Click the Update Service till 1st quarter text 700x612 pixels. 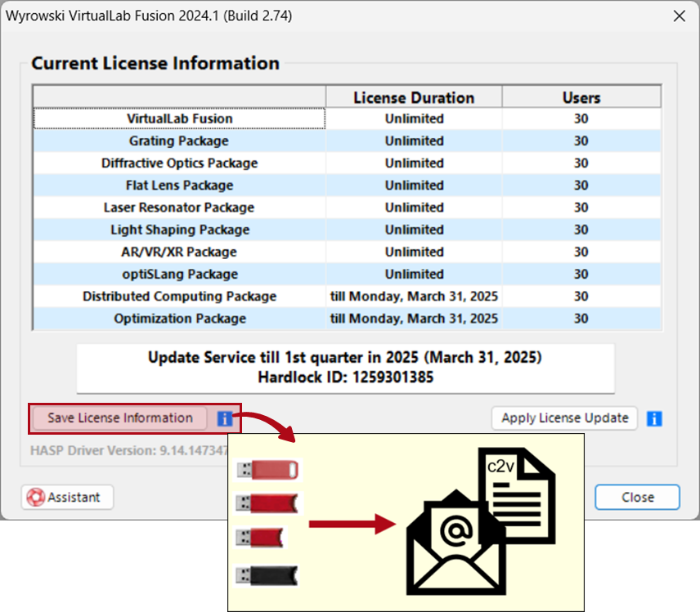click(x=345, y=357)
